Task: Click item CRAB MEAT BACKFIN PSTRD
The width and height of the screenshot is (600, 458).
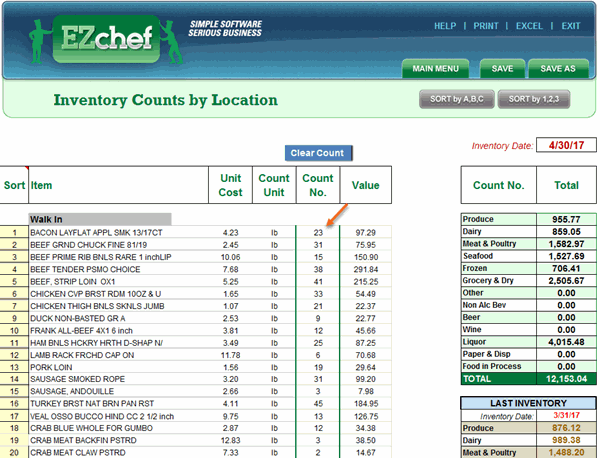Action: point(83,440)
